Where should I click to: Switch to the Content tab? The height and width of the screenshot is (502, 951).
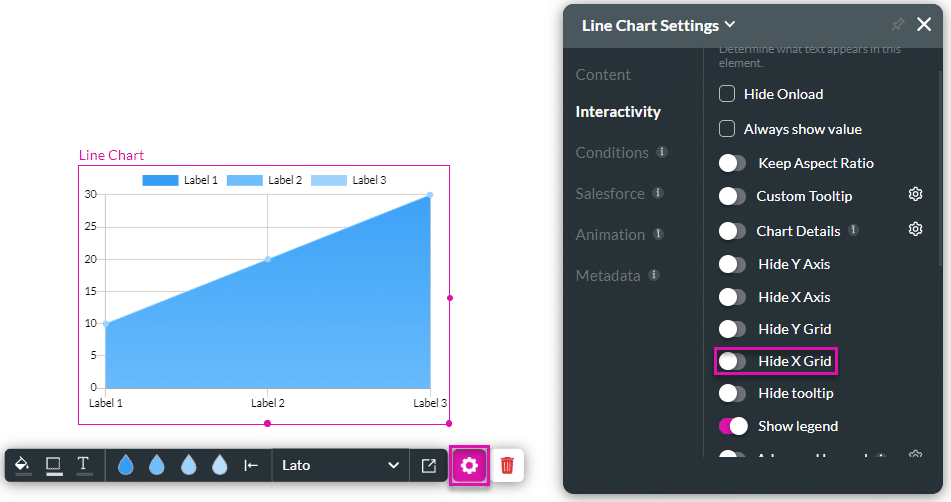click(x=603, y=75)
